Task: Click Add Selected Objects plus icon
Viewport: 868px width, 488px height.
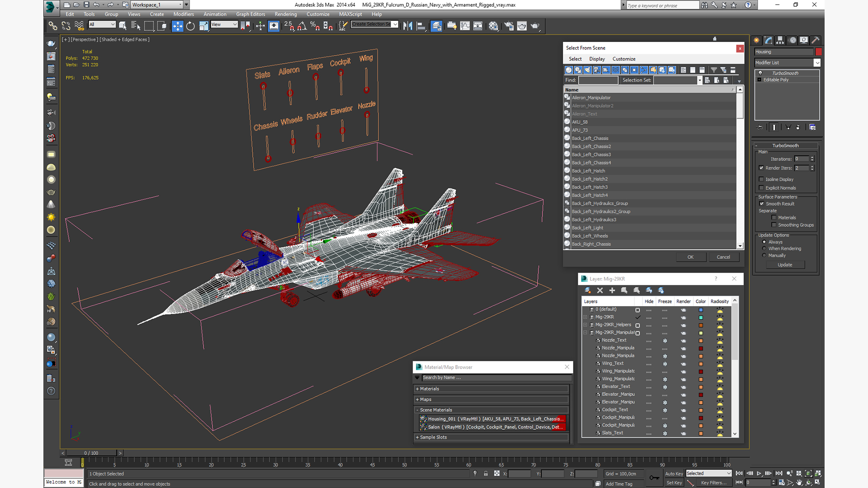Action: pyautogui.click(x=612, y=291)
